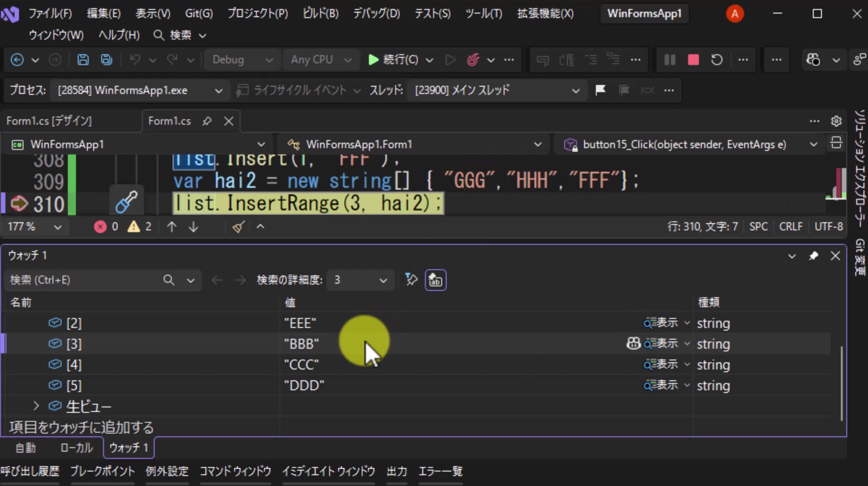Navigate backward with the circled arrow icon
Screen dimensions: 868x486
17,60
